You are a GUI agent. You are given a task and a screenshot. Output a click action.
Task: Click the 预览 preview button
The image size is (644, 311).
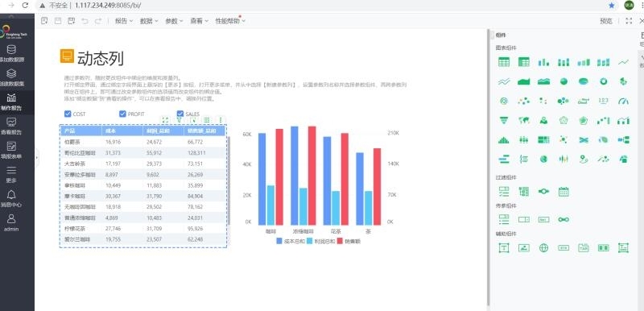[606, 21]
